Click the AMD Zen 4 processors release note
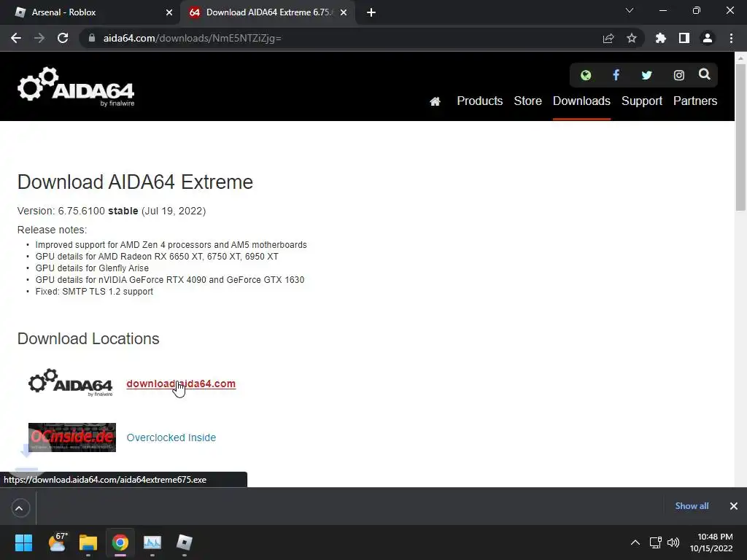747x560 pixels. (x=171, y=245)
